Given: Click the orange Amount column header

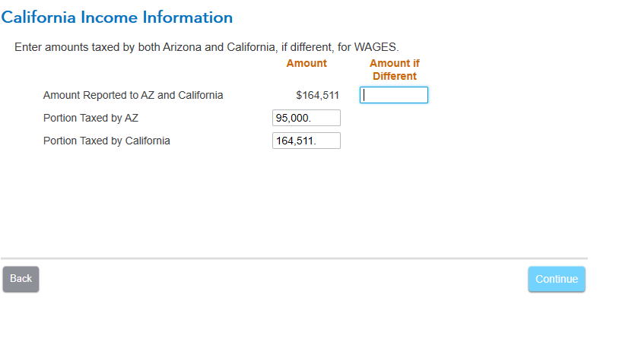Looking at the screenshot, I should [x=307, y=63].
